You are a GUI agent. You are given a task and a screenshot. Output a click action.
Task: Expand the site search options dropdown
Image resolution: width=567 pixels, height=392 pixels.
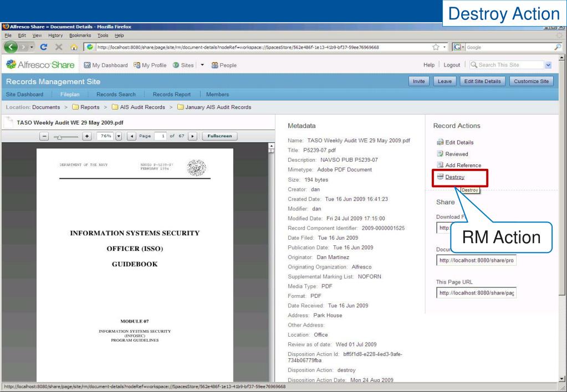click(549, 65)
